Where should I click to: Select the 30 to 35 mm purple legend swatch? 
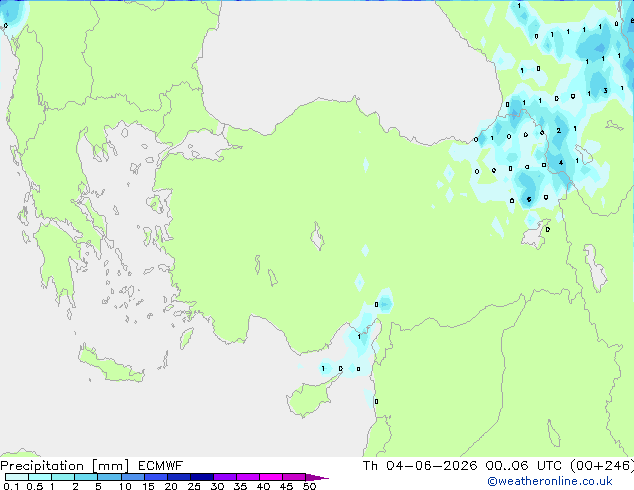[225, 477]
